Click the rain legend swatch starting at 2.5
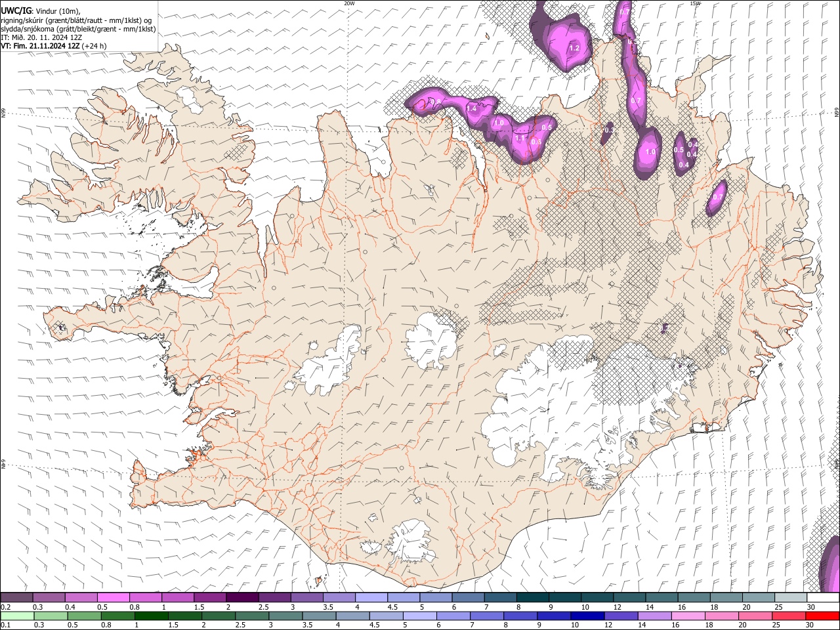Viewport: 840px width, 630px height. 251,616
